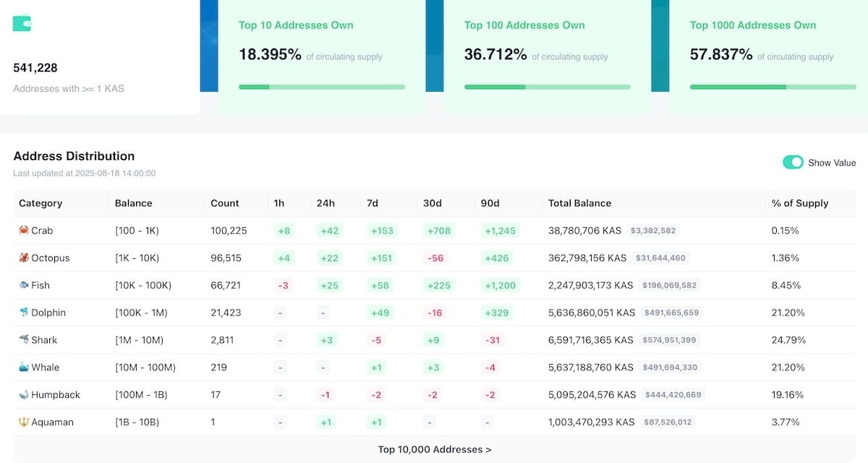Screen dimensions: 868x463
Task: Click the Octopus count 96,515
Action: point(226,258)
